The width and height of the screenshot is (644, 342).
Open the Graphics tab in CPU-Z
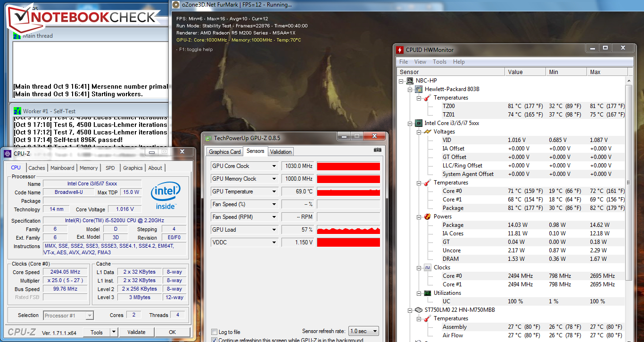(133, 168)
